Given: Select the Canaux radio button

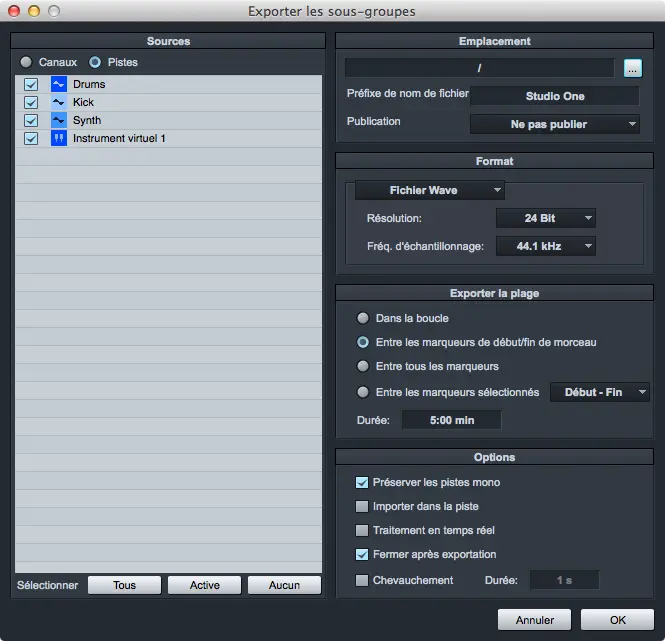Looking at the screenshot, I should (26, 62).
